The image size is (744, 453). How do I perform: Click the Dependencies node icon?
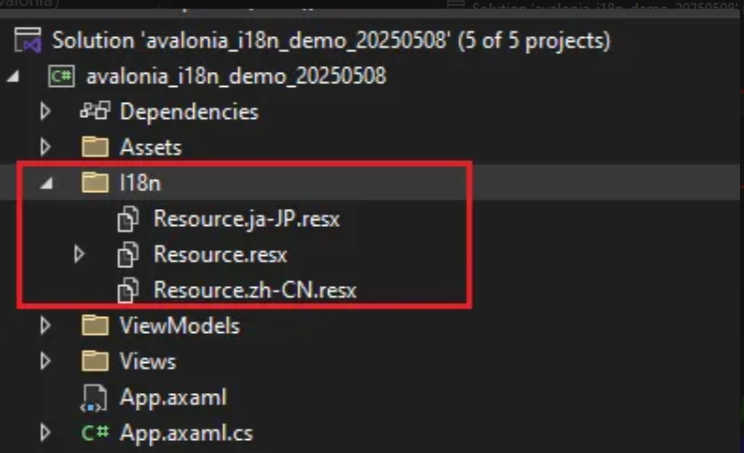(x=95, y=111)
